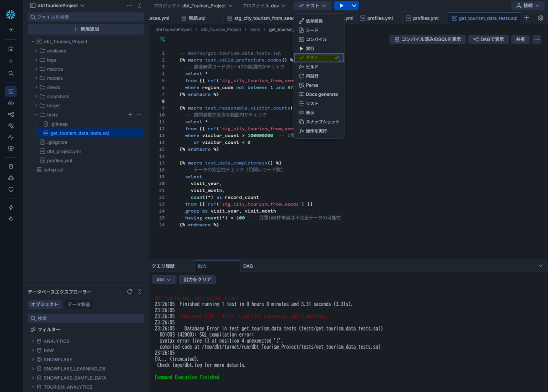Image resolution: width=548 pixels, height=392 pixels.
Task: Open the AI sparkle icon in sidebar
Action: 11,125
